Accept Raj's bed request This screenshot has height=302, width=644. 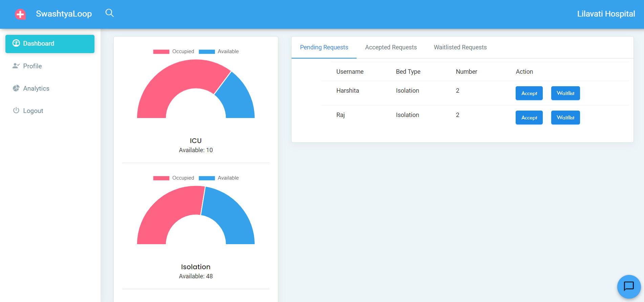(529, 118)
